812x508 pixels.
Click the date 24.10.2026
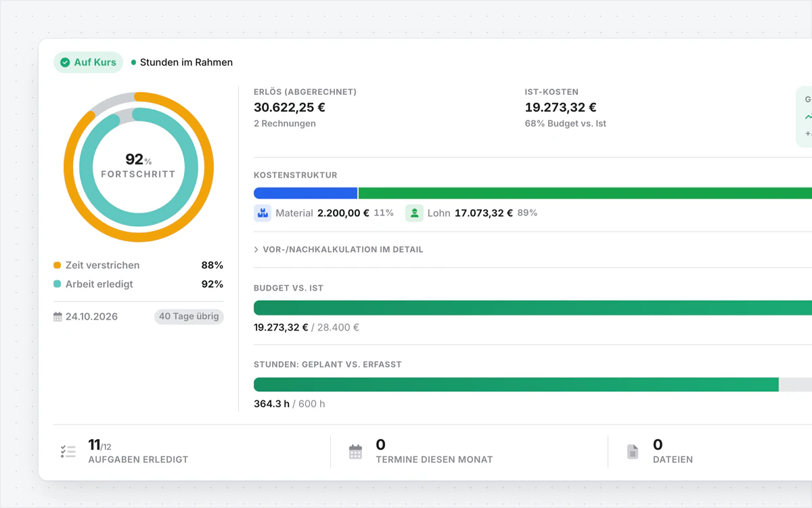(91, 317)
